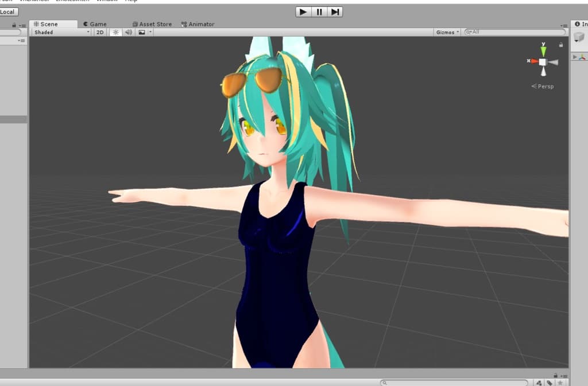588x386 pixels.
Task: Switch to the Game tab
Action: [x=95, y=24]
